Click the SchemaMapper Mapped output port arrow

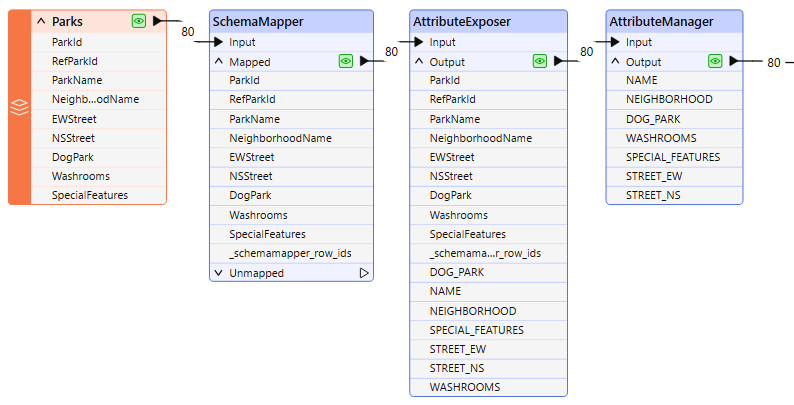(x=366, y=61)
